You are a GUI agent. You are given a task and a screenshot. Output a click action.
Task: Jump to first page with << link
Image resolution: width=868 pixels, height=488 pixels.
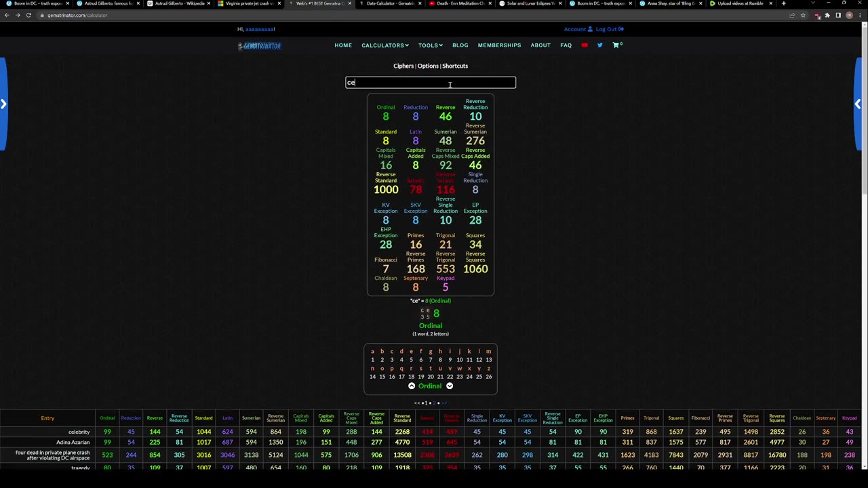(x=416, y=403)
